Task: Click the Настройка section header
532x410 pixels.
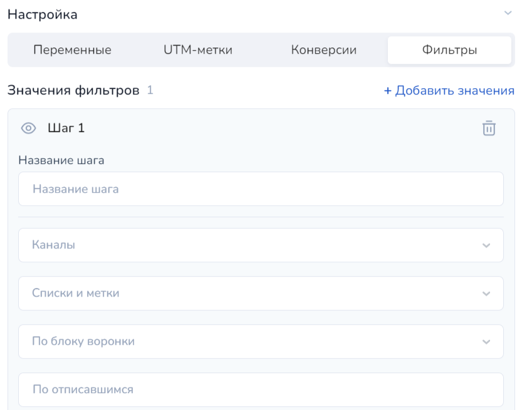Action: [43, 14]
